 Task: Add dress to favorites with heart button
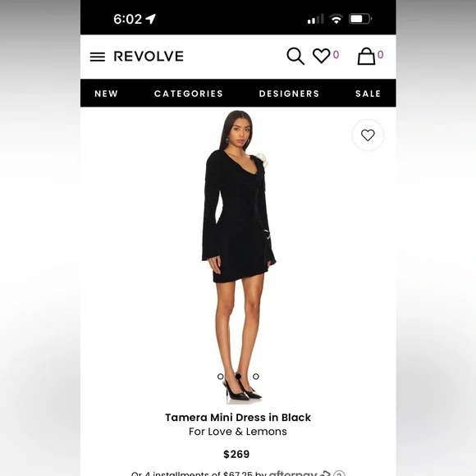point(368,135)
